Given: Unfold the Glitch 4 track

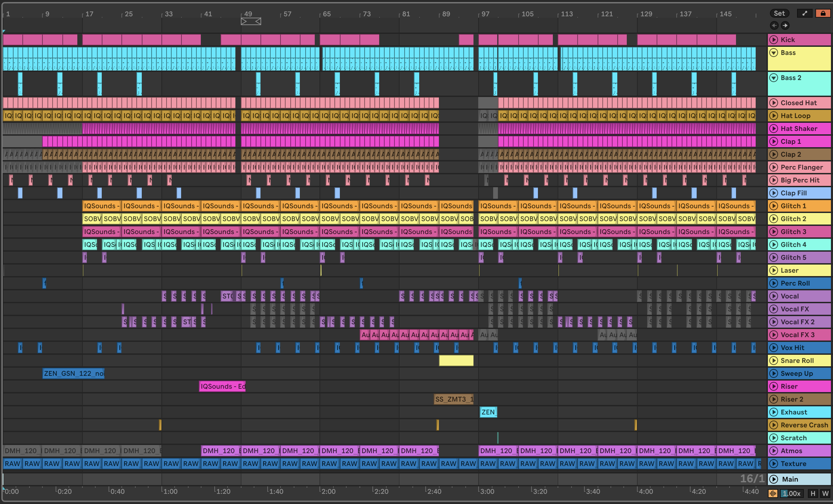Looking at the screenshot, I should pyautogui.click(x=774, y=245).
